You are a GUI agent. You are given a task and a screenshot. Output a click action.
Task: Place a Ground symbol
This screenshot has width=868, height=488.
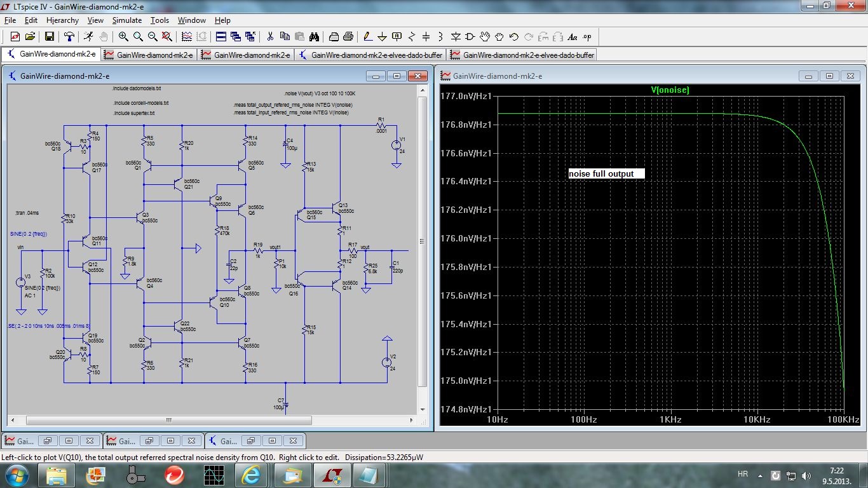click(383, 36)
